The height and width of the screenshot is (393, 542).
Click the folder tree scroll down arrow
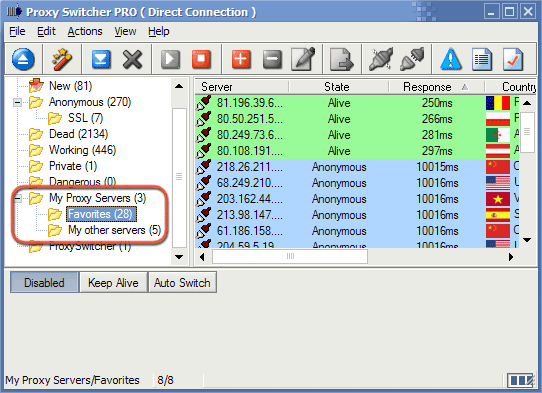pos(179,257)
